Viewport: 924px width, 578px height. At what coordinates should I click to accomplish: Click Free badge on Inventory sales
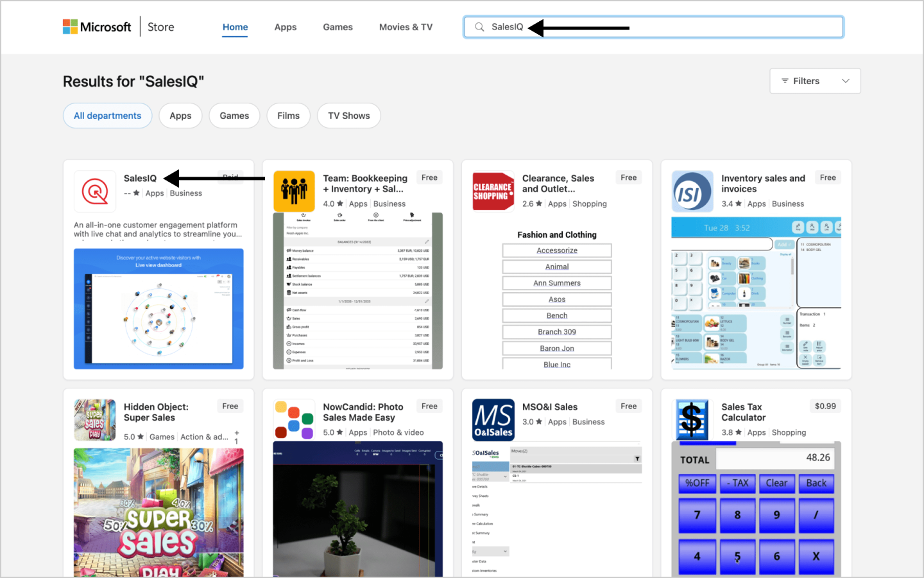828,177
